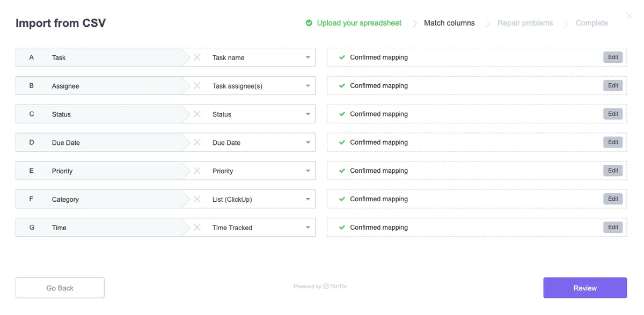The height and width of the screenshot is (315, 644).
Task: Unlink the Status column mapping
Action: coord(196,114)
